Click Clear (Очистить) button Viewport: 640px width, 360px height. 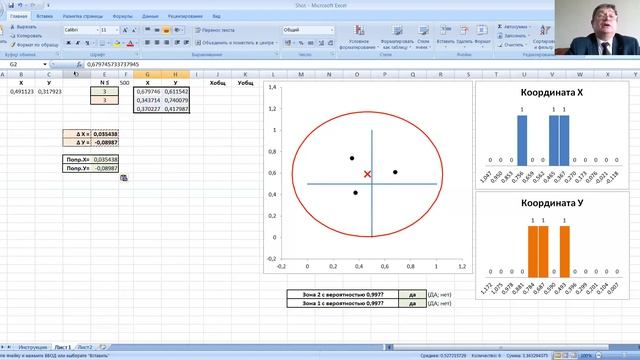pos(511,45)
